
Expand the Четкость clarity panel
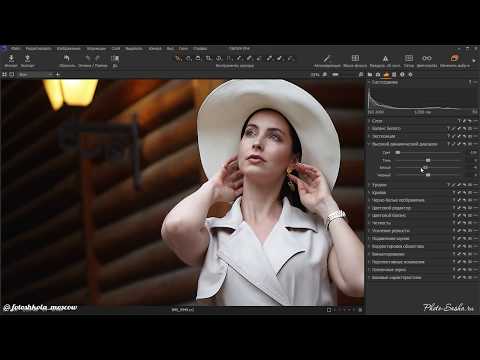369,223
